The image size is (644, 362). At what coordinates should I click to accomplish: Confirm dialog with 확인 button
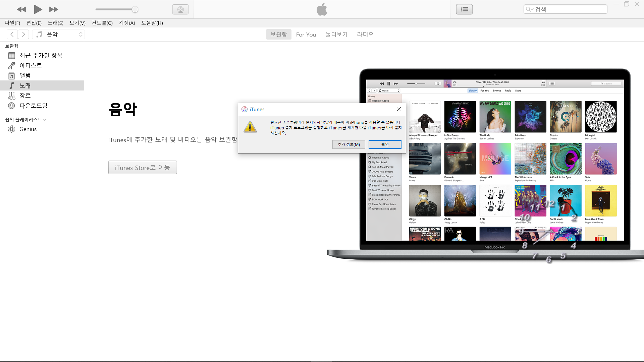(385, 144)
